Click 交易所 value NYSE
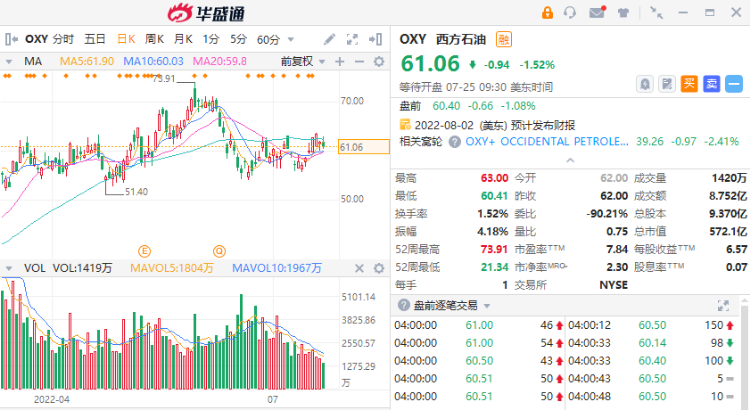Screen dimensions: 750x410 coord(613,285)
